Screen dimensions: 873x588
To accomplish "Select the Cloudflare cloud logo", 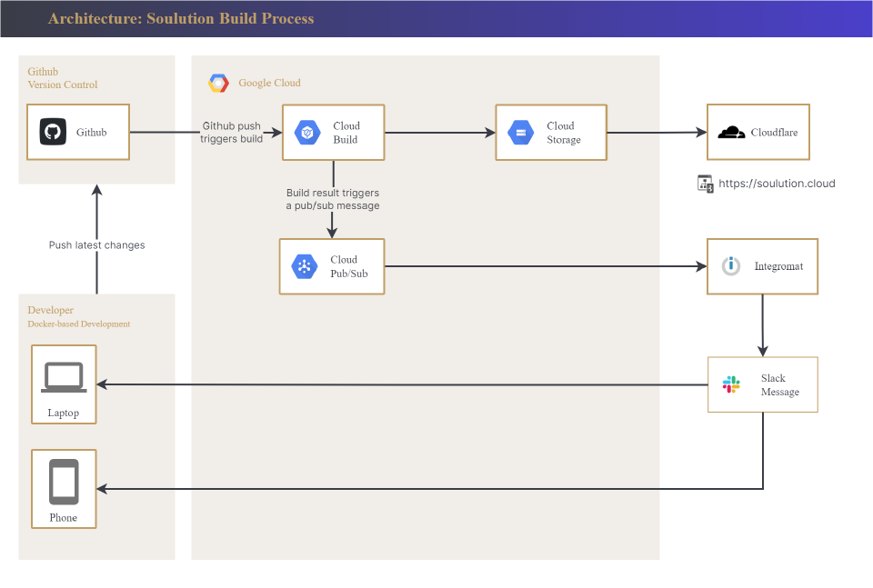I will coord(731,133).
